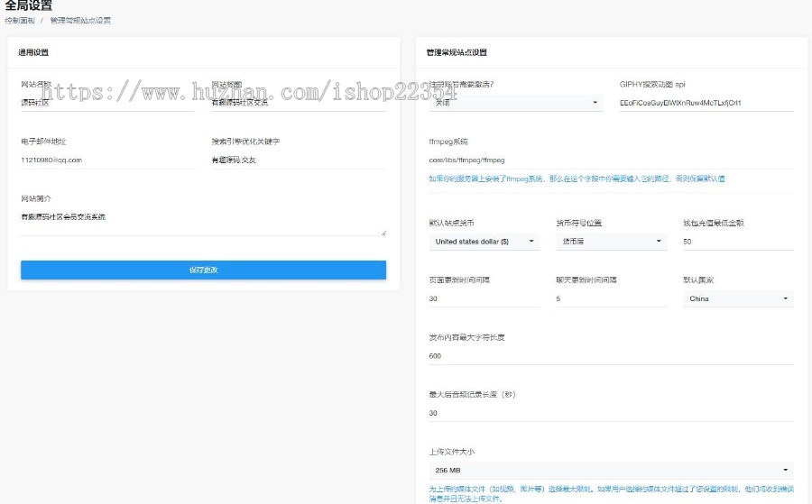This screenshot has height=504, width=812.
Task: Click the website title field showing 有趣源码社区交流
Action: coord(299,103)
